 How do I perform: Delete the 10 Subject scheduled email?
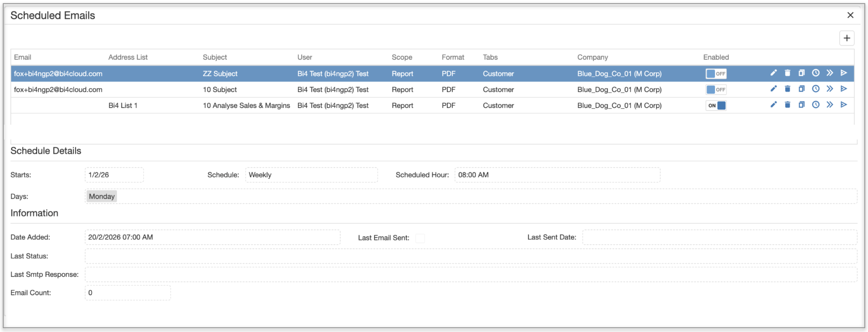[x=788, y=89]
